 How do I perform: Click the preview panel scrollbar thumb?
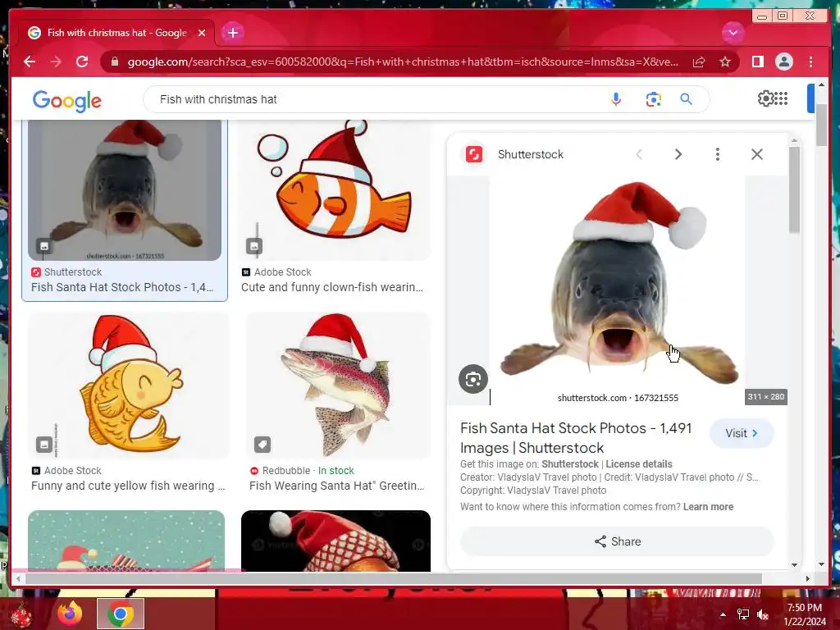tap(794, 189)
